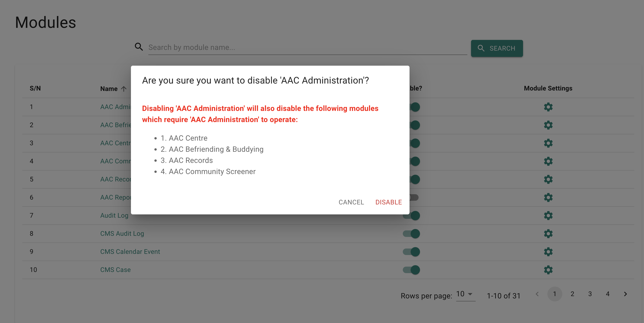The image size is (644, 323).
Task: Open module settings gear for row 1
Action: pyautogui.click(x=548, y=107)
